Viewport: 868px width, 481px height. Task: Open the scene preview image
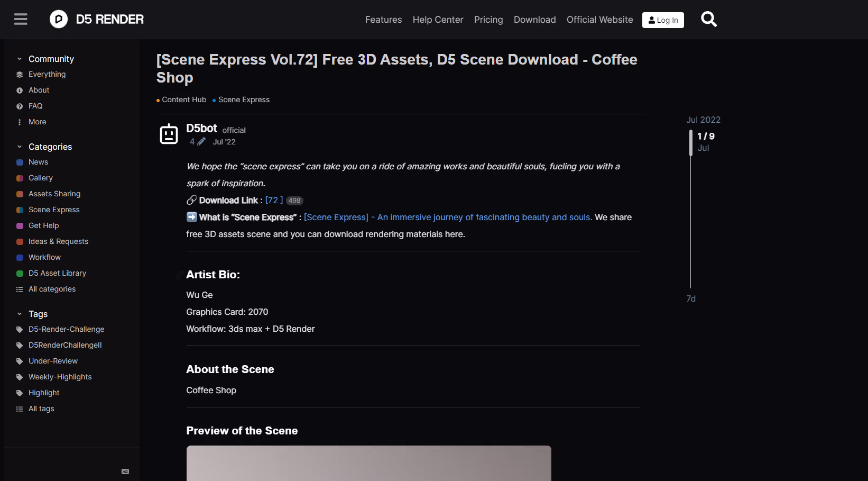(x=368, y=463)
